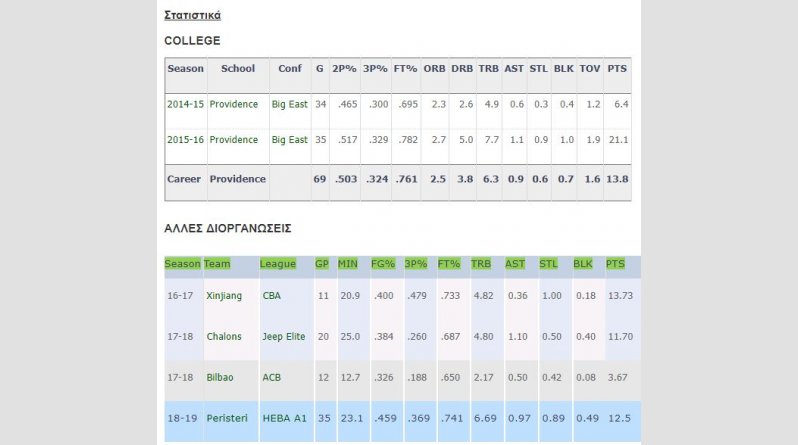Viewport: 798px width, 445px height.
Task: Click the highlighted League column header
Action: point(277,264)
